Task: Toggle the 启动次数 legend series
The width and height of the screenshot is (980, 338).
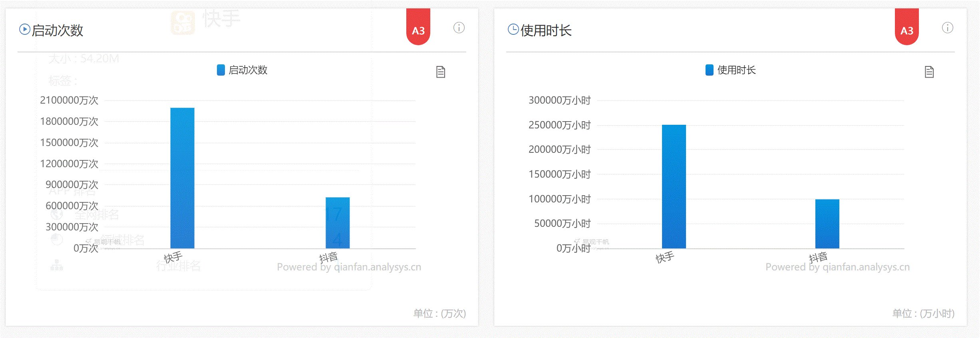Action: tap(242, 70)
